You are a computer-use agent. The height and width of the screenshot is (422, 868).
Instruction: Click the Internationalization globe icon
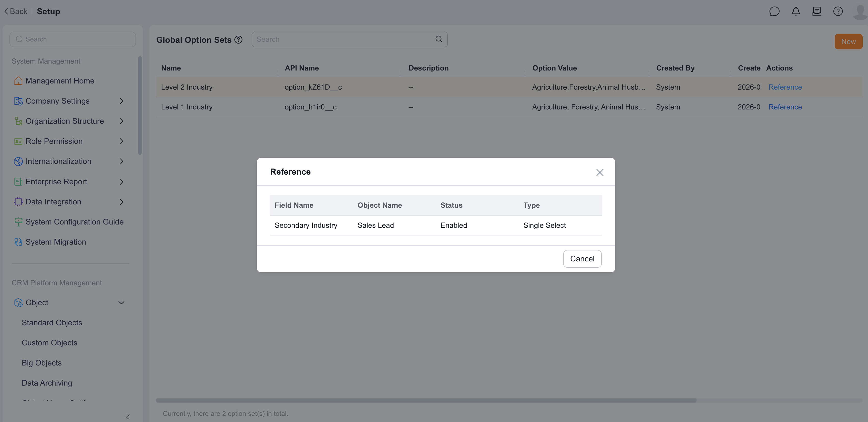pyautogui.click(x=18, y=161)
